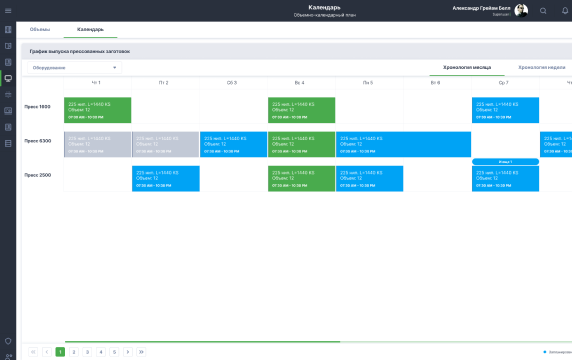
Task: Open Пресс 2500 green block on Вс 4
Action: [301, 179]
